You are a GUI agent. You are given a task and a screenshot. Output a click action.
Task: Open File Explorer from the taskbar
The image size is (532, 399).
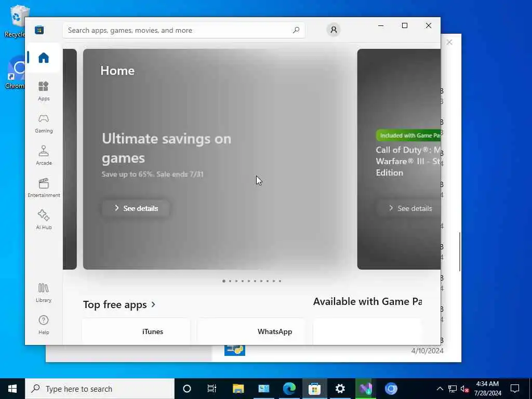click(x=238, y=389)
